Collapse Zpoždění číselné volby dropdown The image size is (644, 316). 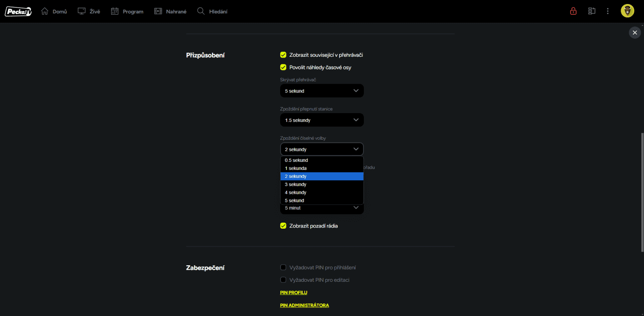pyautogui.click(x=322, y=149)
